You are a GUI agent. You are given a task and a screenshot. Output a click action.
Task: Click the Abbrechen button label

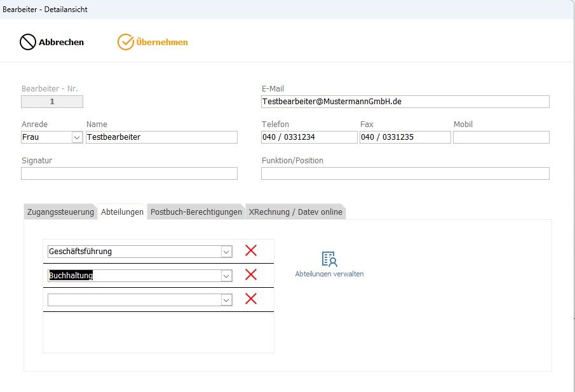point(61,42)
